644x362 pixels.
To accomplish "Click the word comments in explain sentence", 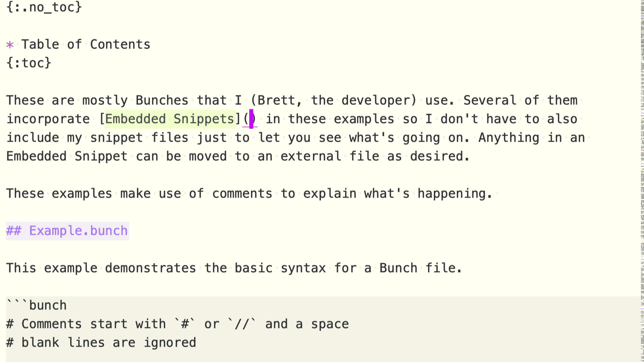I will [242, 194].
